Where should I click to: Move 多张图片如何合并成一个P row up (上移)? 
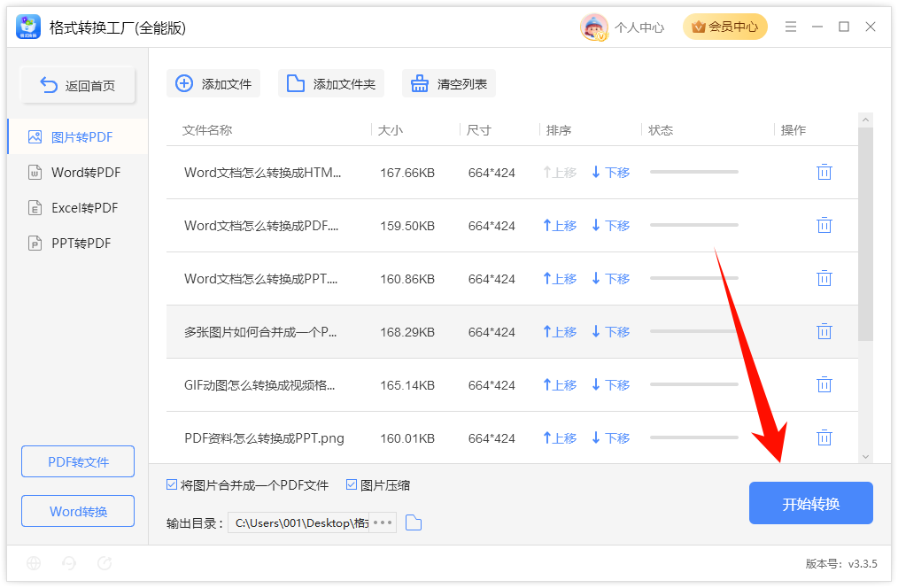point(560,331)
